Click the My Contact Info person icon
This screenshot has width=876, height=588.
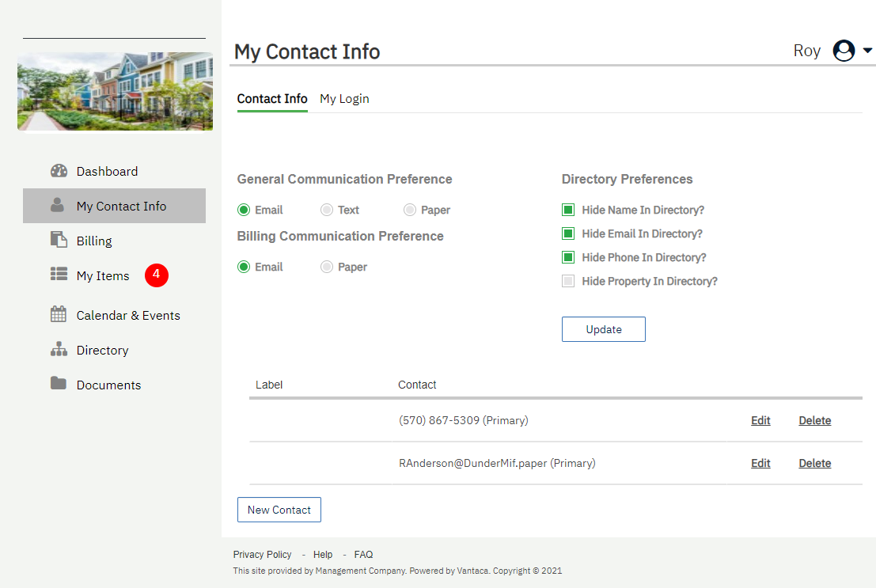click(x=59, y=205)
